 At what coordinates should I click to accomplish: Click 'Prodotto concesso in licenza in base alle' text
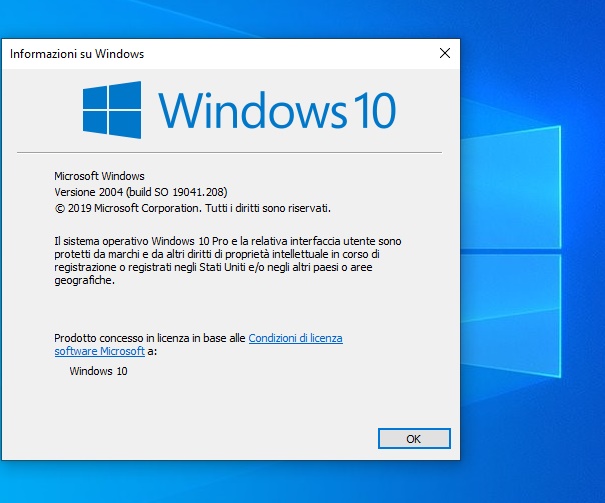tap(150, 338)
